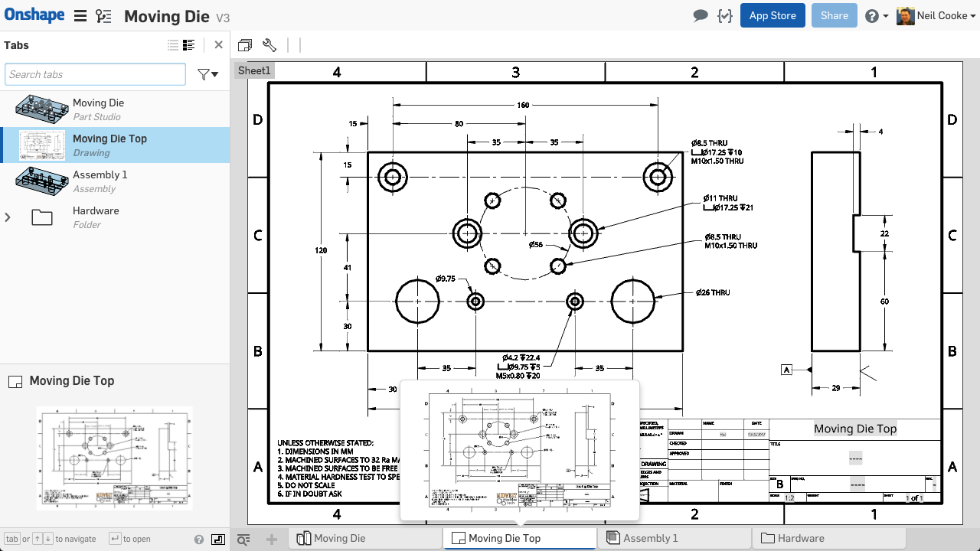Image resolution: width=980 pixels, height=551 pixels.
Task: Switch tab list to detailed list view
Action: 189,45
